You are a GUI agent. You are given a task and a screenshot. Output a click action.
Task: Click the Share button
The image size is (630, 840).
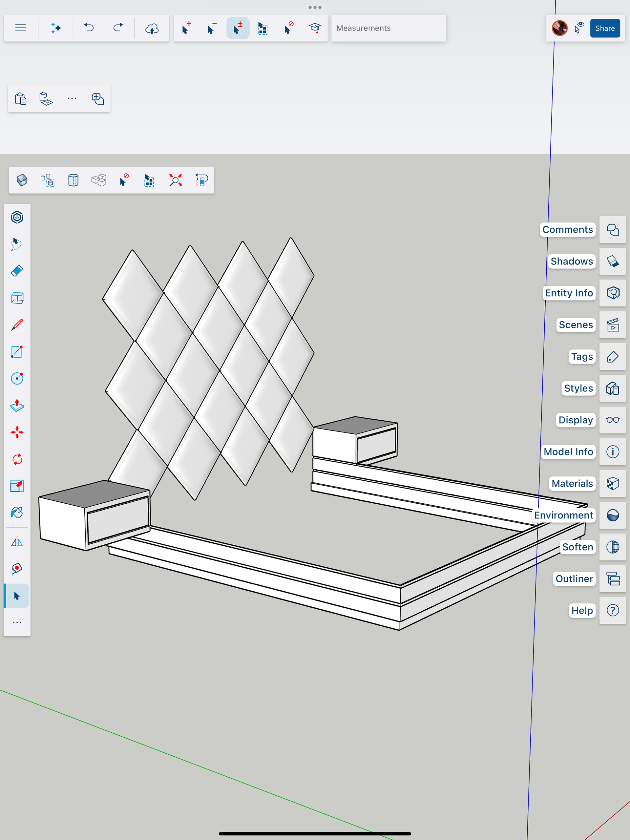coord(604,28)
